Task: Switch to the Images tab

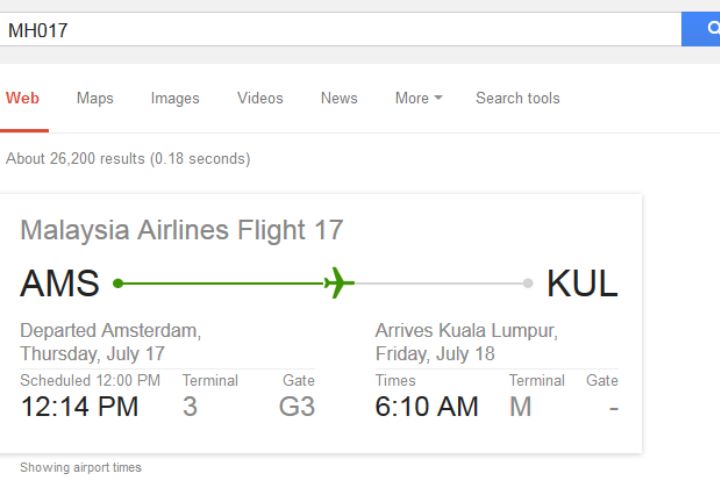Action: point(175,98)
